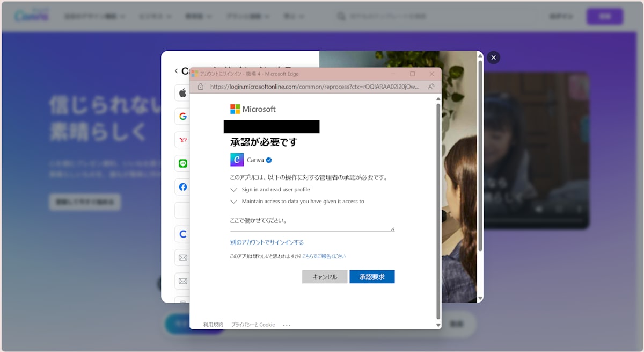Choose the Clever 'C' sign-in icon

pyautogui.click(x=182, y=234)
